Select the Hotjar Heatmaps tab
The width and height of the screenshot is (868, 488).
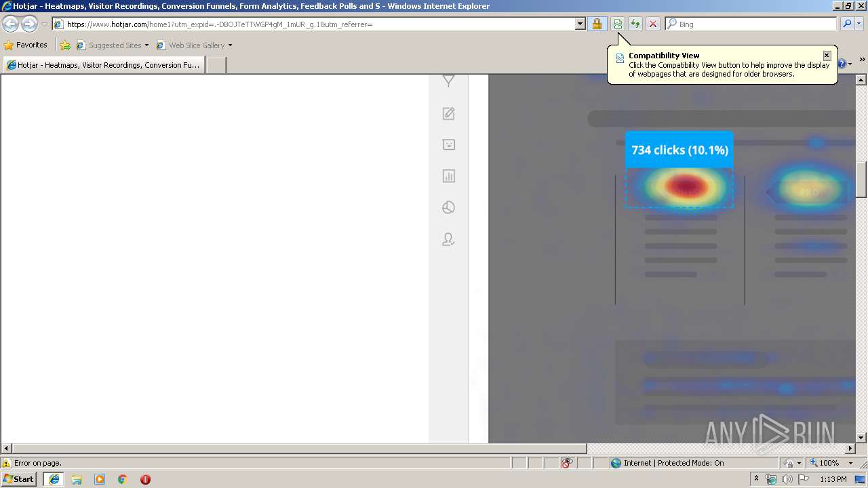(103, 65)
